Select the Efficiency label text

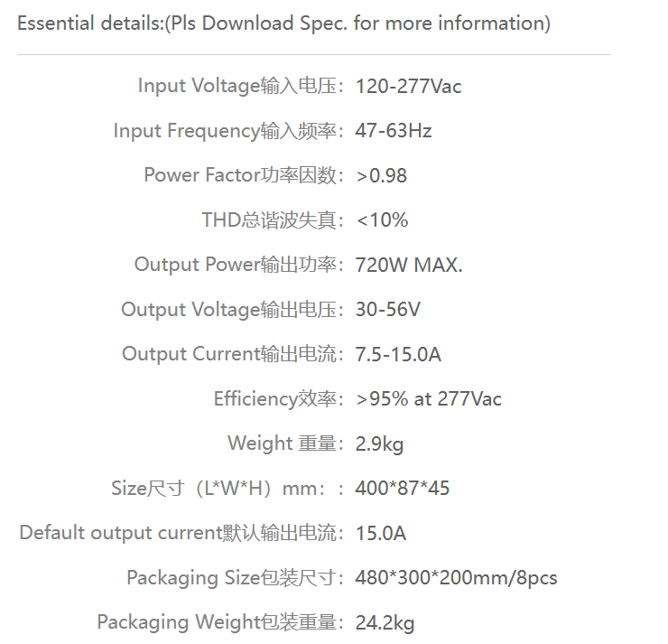[279, 399]
